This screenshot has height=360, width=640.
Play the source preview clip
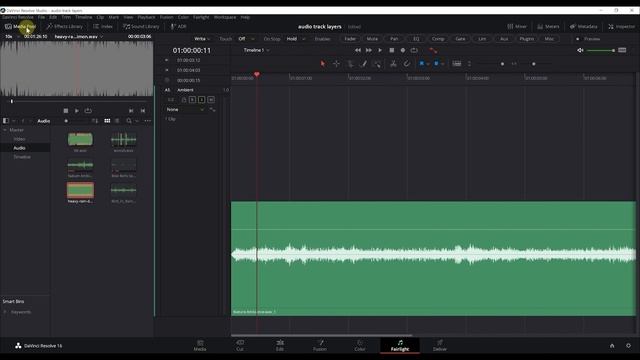tap(77, 111)
